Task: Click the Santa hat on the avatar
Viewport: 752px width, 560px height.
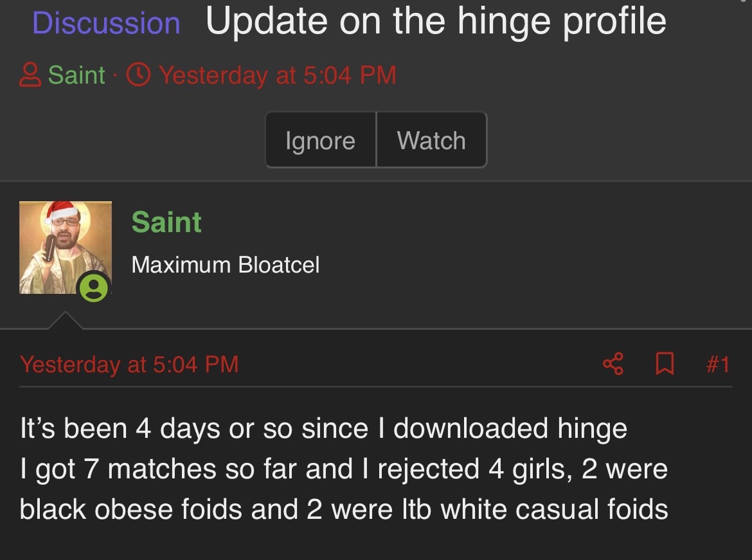Action: [60, 212]
